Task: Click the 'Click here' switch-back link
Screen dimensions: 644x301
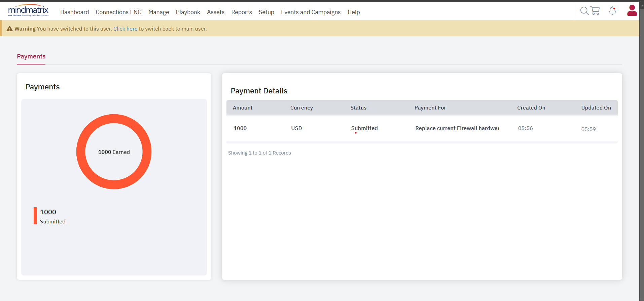Action: point(125,29)
